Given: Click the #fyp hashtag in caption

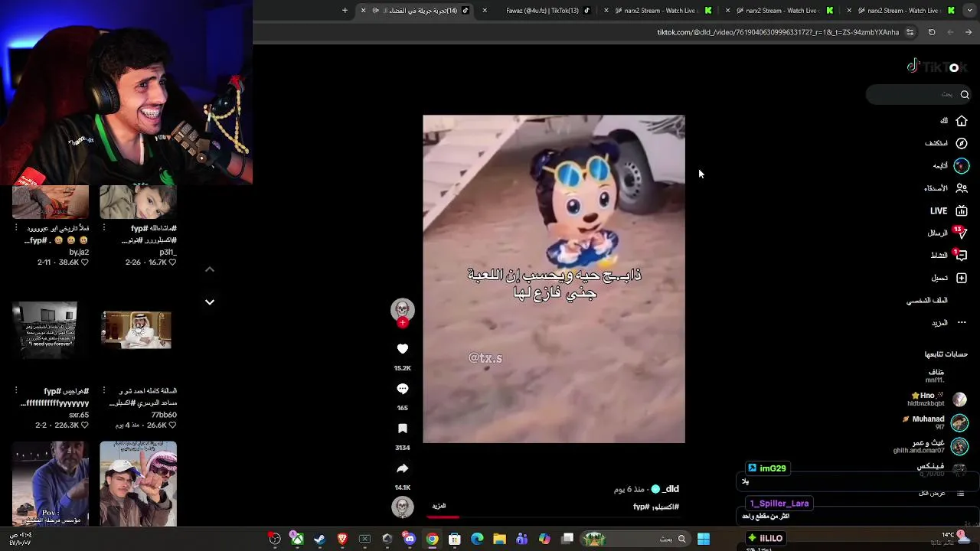Looking at the screenshot, I should pyautogui.click(x=641, y=507).
